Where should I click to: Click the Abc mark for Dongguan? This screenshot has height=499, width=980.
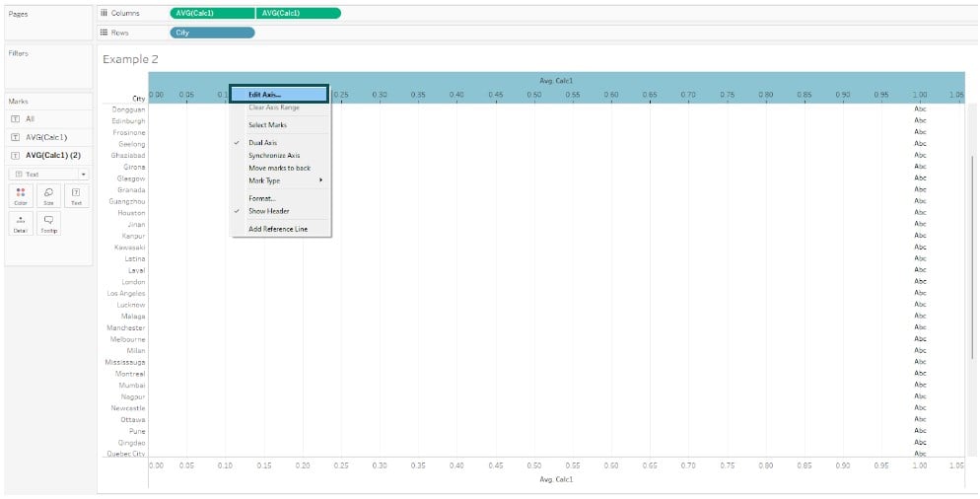[920, 108]
